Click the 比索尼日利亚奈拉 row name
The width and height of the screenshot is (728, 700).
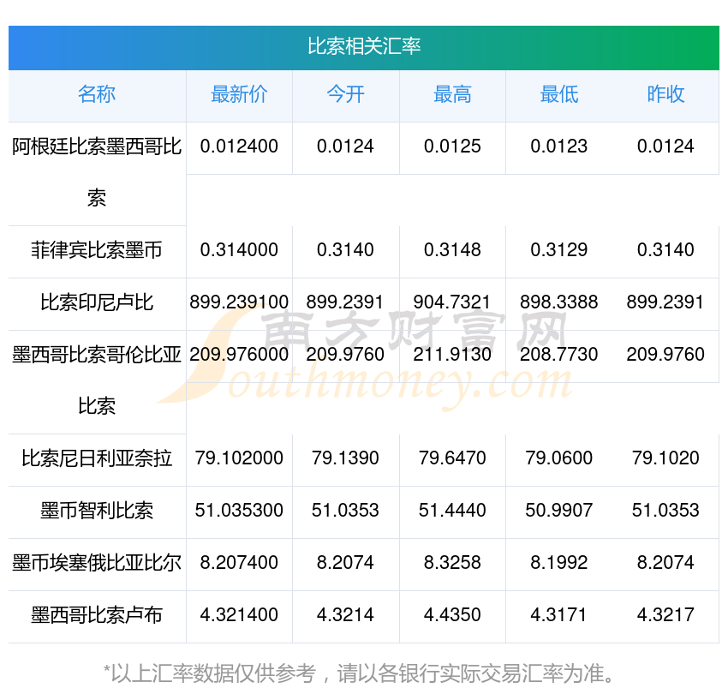point(97,458)
